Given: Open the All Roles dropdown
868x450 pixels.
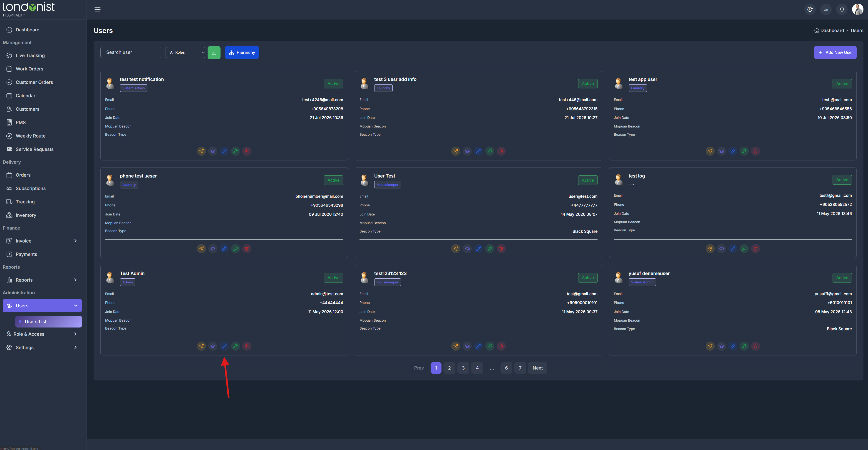Looking at the screenshot, I should [185, 52].
